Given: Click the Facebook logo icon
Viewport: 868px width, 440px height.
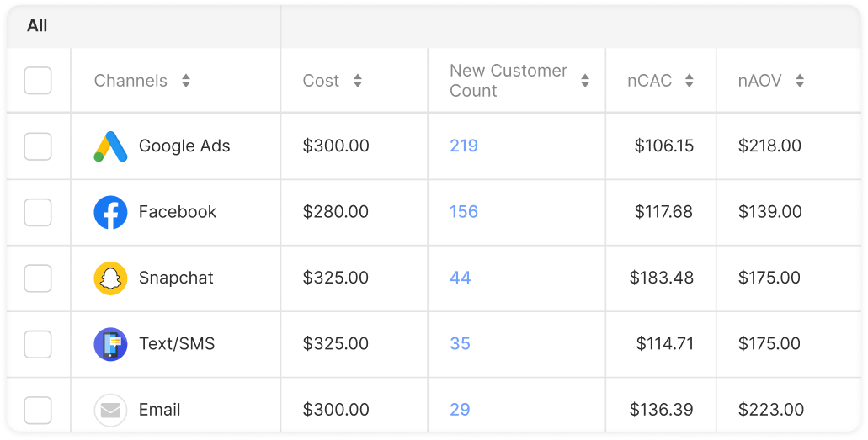Looking at the screenshot, I should coord(111,212).
